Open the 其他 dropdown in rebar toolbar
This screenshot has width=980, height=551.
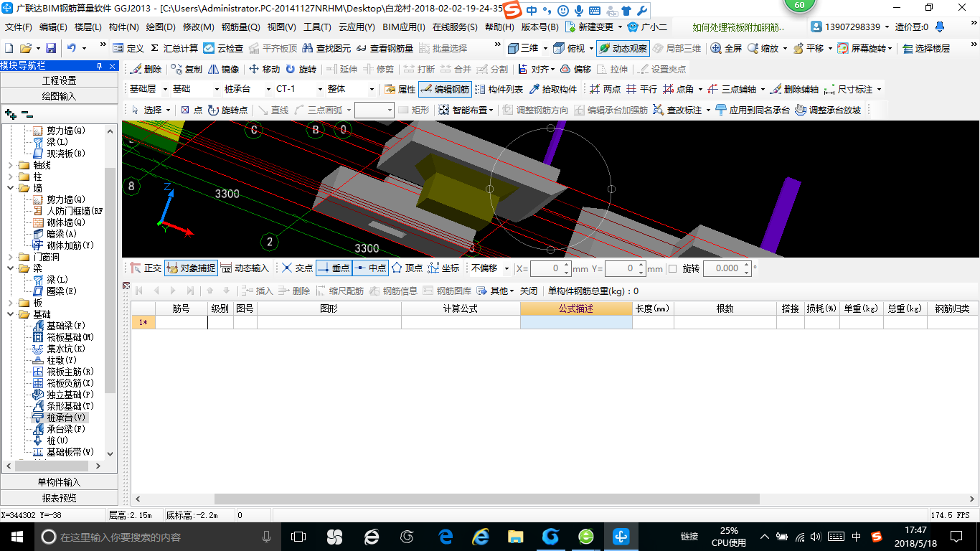[496, 291]
